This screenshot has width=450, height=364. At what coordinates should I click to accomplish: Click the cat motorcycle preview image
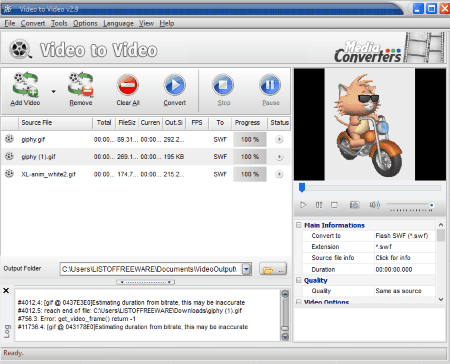pyautogui.click(x=369, y=124)
